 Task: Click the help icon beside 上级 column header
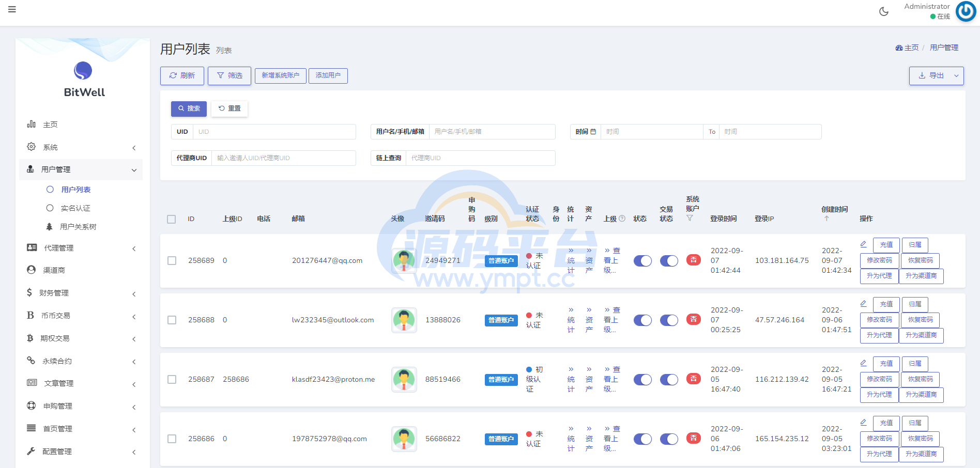622,219
